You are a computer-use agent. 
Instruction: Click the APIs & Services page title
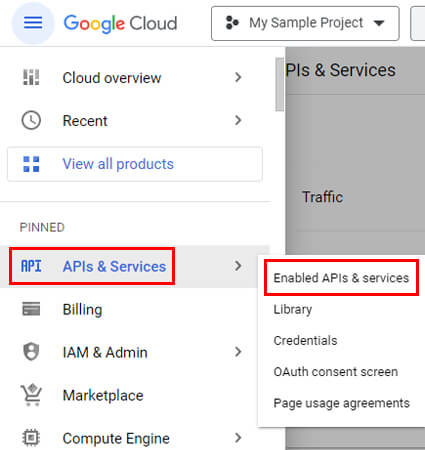(x=341, y=70)
